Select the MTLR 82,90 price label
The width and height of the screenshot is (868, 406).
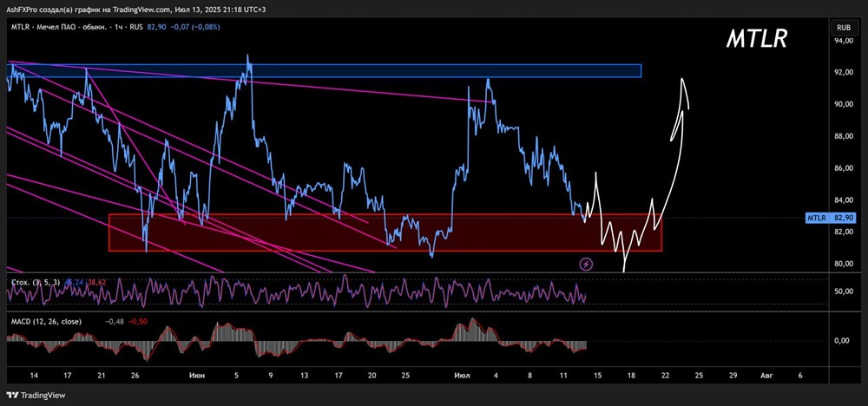(x=832, y=219)
